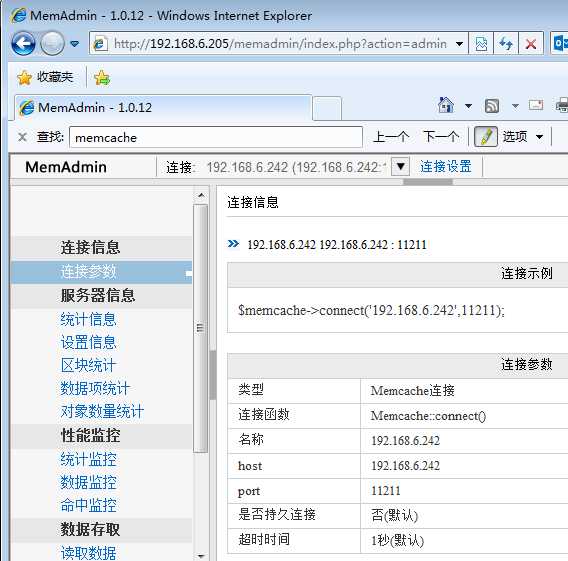Click the sidebar vertical scrollbar thumb
This screenshot has height=561, width=568.
pos(200,328)
